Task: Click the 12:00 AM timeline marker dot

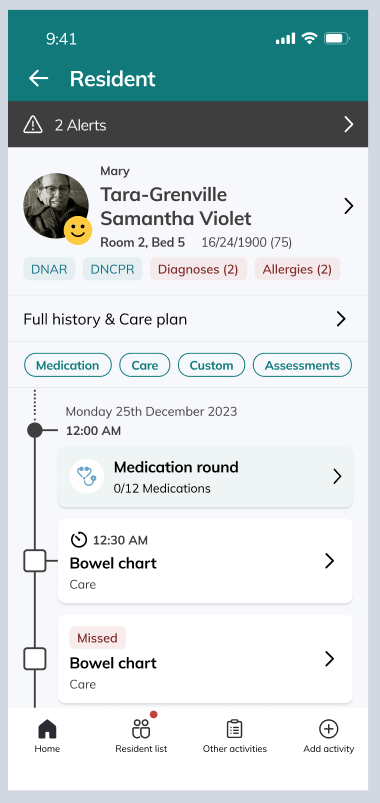Action: [34, 430]
